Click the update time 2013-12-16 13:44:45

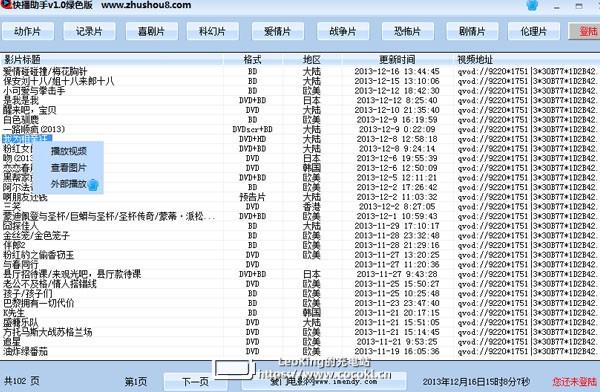[x=397, y=72]
